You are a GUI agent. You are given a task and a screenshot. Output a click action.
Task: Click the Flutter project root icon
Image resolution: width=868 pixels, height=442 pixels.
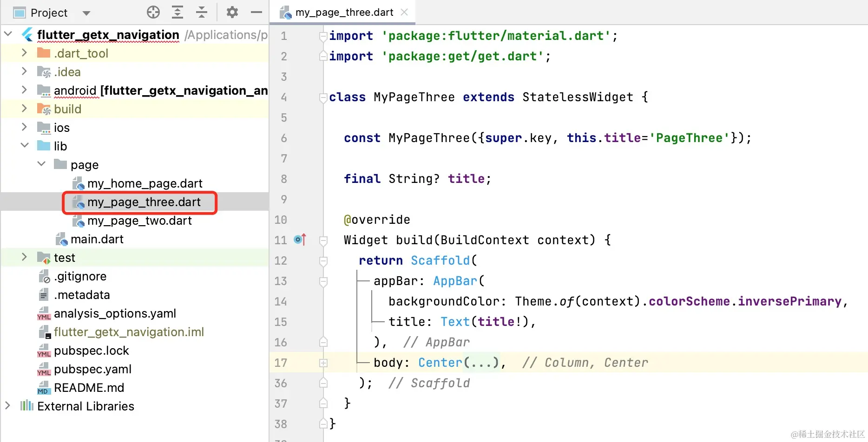(28, 34)
